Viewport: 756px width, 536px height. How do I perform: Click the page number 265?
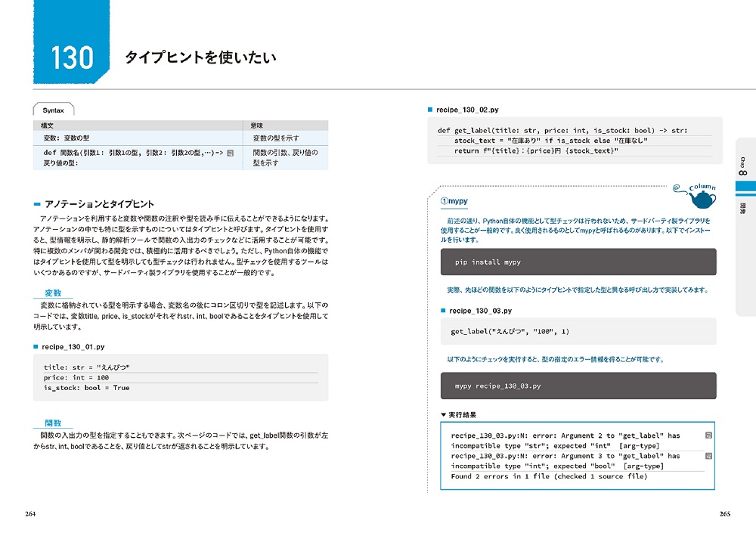tap(725, 514)
